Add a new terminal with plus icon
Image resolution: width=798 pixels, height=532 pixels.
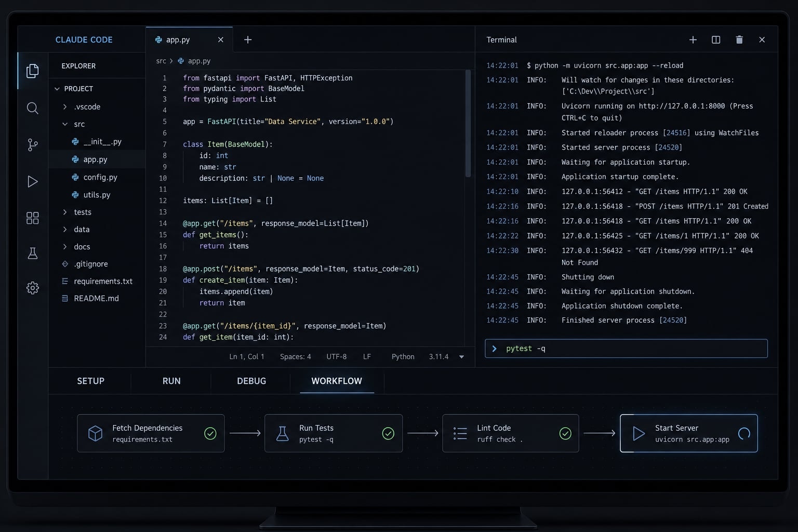(693, 39)
